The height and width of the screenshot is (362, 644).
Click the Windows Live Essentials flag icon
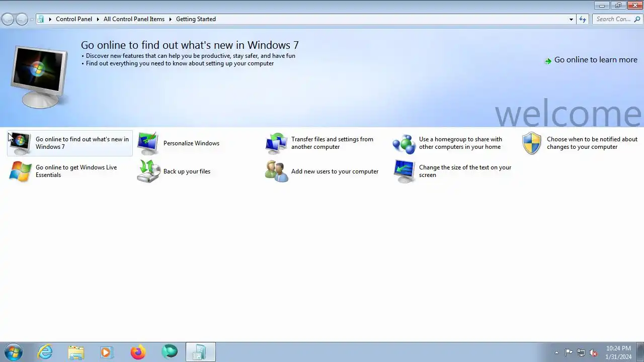pyautogui.click(x=20, y=171)
